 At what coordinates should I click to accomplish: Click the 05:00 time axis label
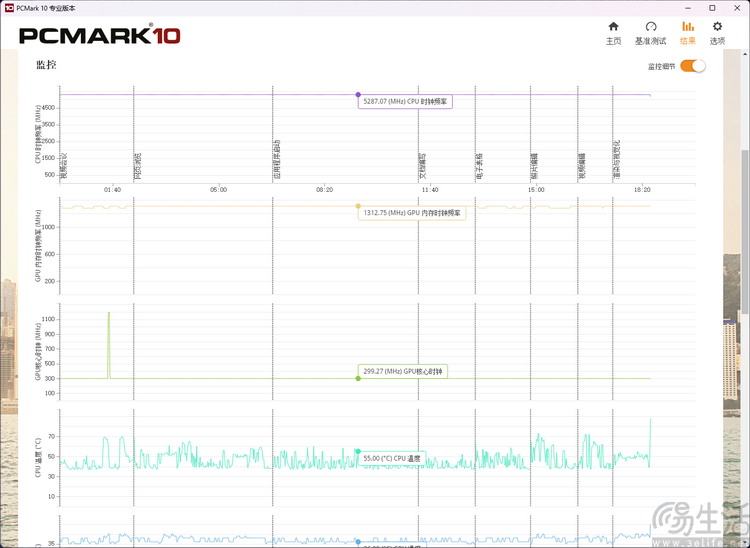tap(219, 190)
